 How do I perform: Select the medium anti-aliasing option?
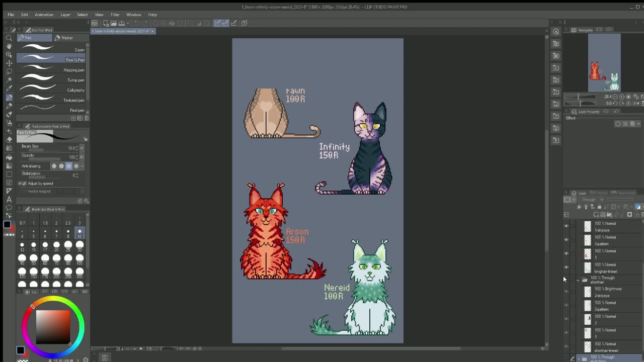(69, 166)
